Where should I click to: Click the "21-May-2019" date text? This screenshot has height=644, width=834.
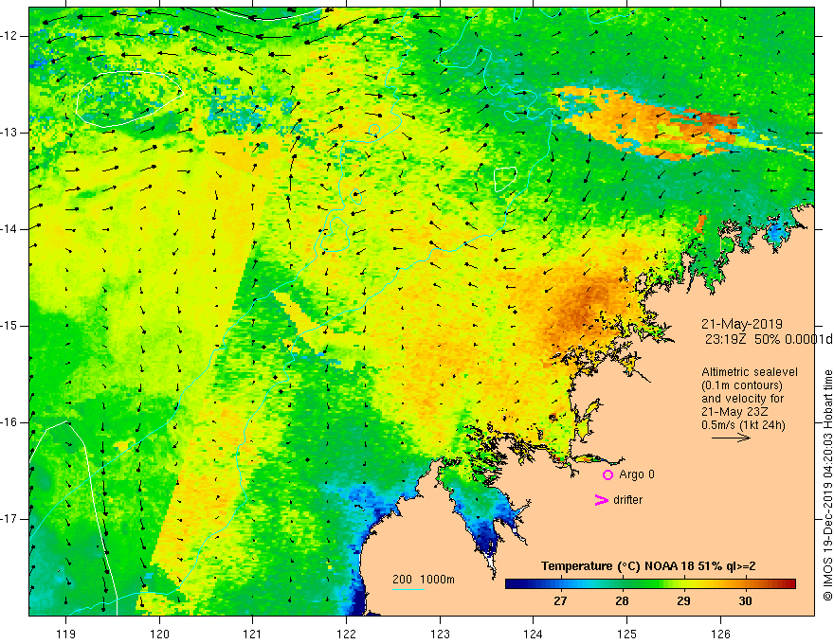[742, 324]
